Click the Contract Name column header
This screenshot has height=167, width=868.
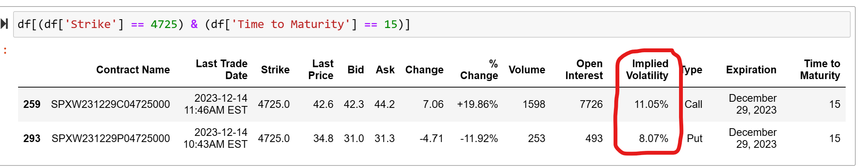pyautogui.click(x=133, y=69)
